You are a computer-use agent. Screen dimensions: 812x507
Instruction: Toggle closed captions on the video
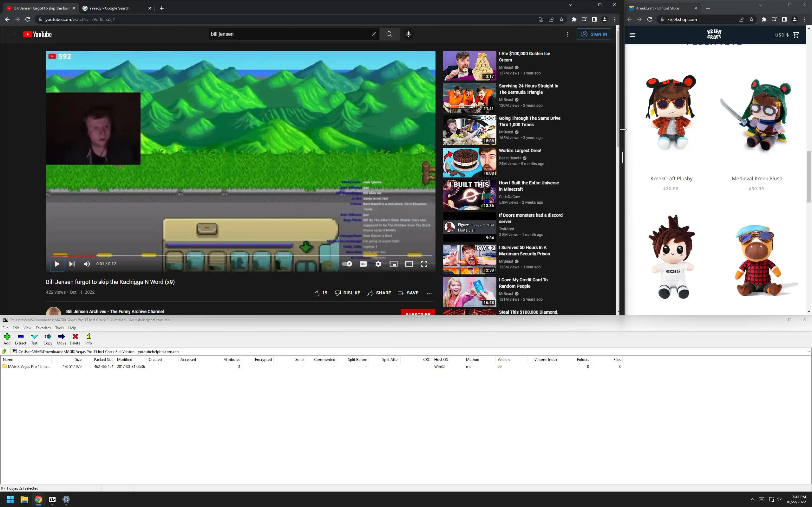pyautogui.click(x=363, y=264)
